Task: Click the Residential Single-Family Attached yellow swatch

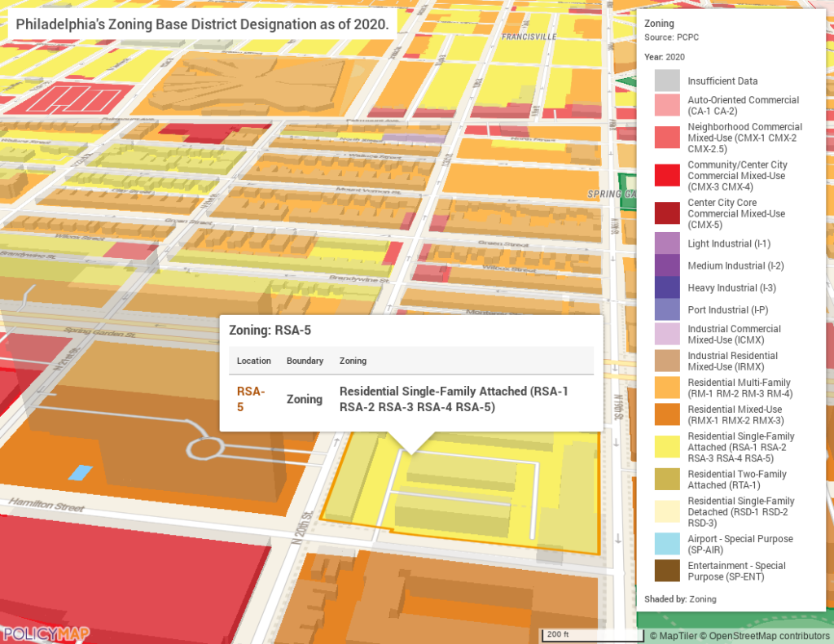Action: 667,447
